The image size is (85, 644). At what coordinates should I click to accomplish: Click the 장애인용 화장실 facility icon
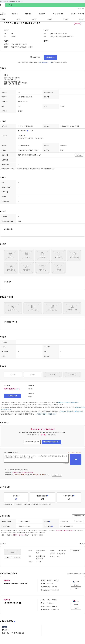pos(52,308)
